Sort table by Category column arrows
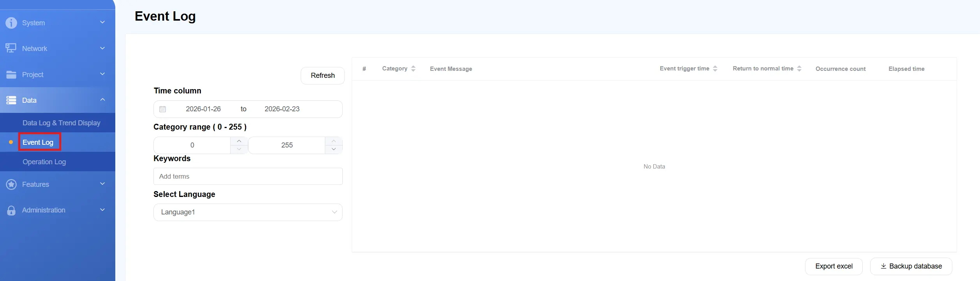The image size is (980, 281). (413, 68)
